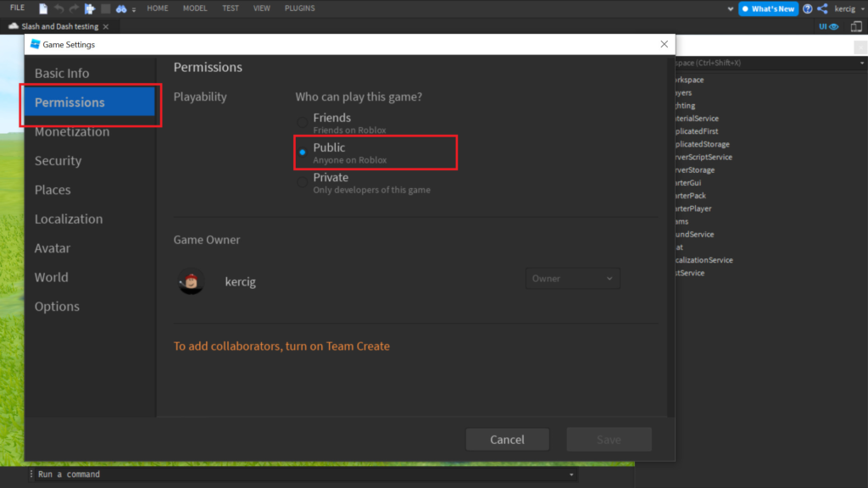Select the Private playability radio button

[303, 182]
